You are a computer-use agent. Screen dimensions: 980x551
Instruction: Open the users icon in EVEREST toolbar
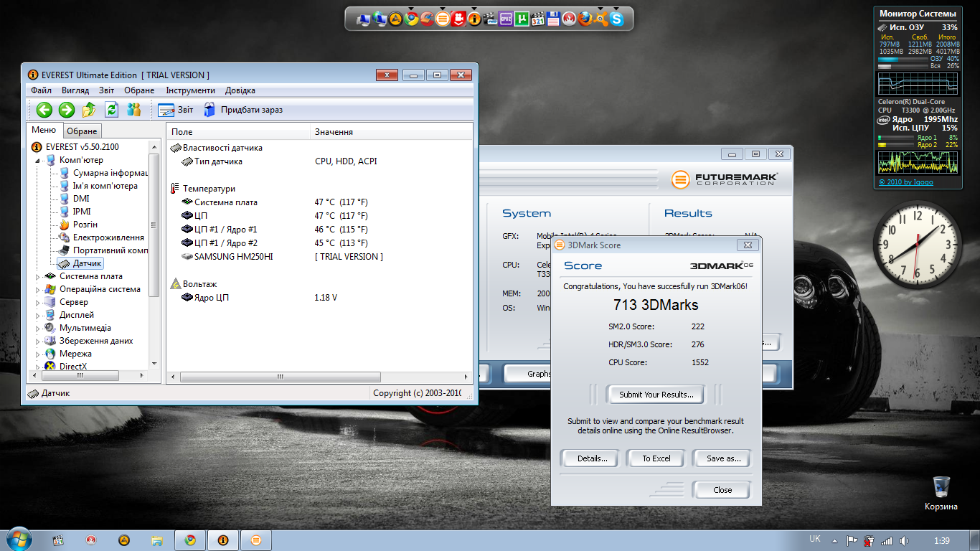(133, 110)
